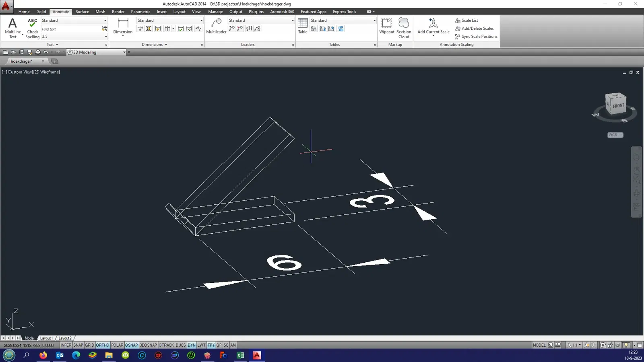Image resolution: width=644 pixels, height=362 pixels.
Task: Toggle INFER constraints mode
Action: 66,345
